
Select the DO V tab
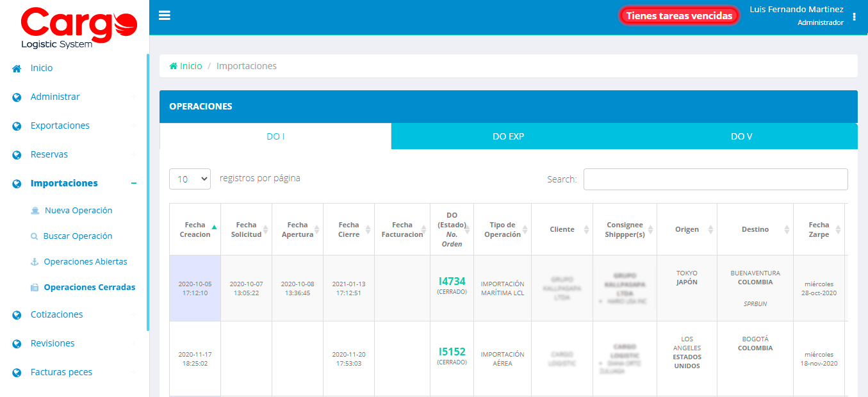741,136
